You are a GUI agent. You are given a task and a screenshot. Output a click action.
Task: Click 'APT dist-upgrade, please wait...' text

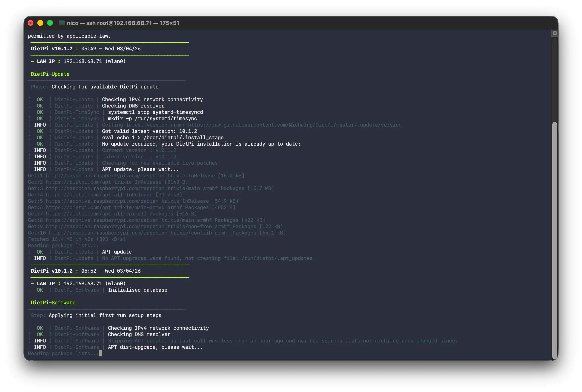click(155, 347)
